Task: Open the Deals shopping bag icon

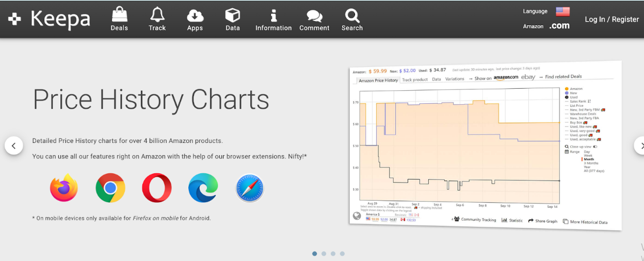Action: click(x=119, y=13)
